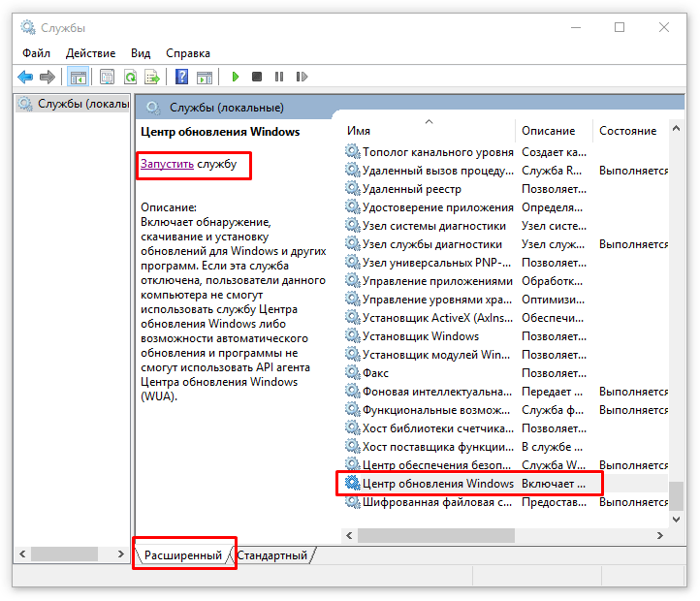Pause the service with the pause icon
The height and width of the screenshot is (601, 700).
(279, 77)
